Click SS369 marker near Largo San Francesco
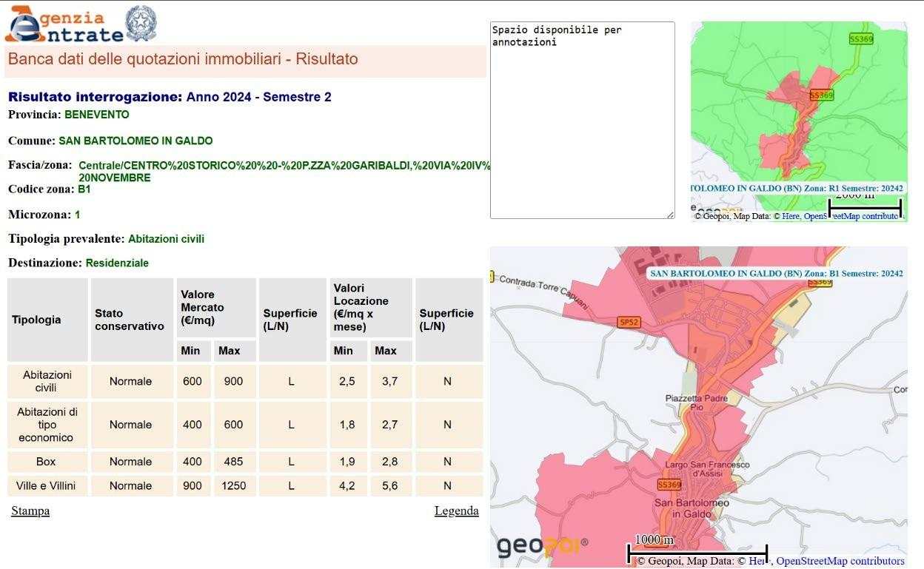The image size is (924, 569). [x=669, y=485]
